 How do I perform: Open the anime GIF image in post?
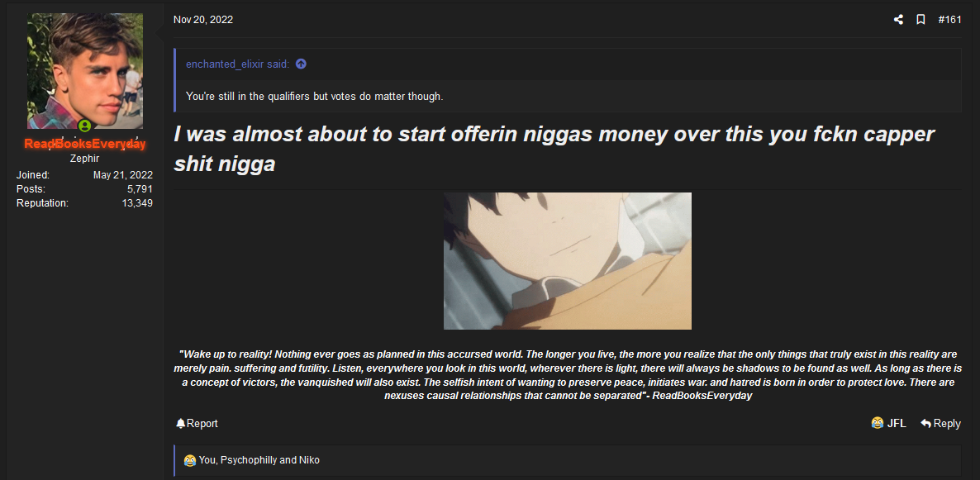(568, 260)
